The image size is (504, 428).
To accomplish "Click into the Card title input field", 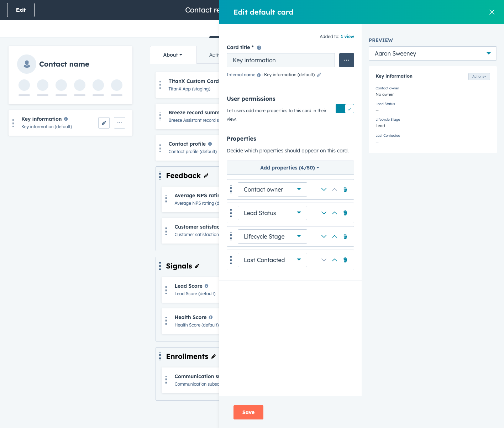I will click(x=281, y=60).
